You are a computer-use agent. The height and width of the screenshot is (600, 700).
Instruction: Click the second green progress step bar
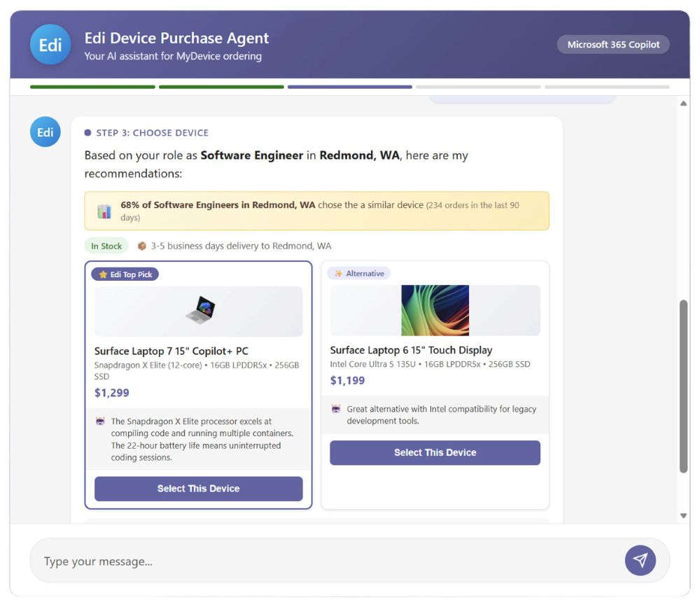pyautogui.click(x=221, y=87)
